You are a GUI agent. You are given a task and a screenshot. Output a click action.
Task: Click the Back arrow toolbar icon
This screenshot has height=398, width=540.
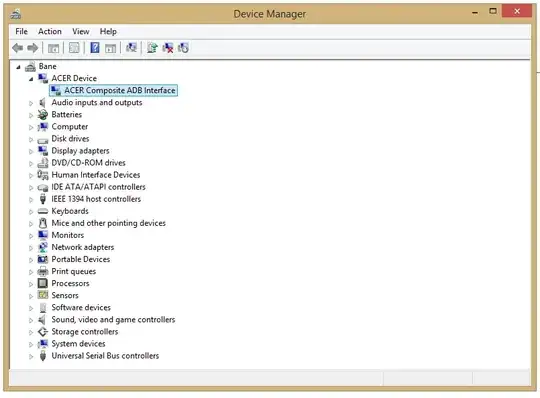point(18,48)
